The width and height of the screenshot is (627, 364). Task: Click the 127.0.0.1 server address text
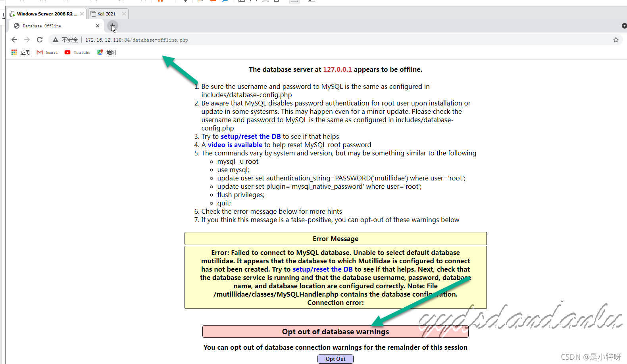[337, 69]
